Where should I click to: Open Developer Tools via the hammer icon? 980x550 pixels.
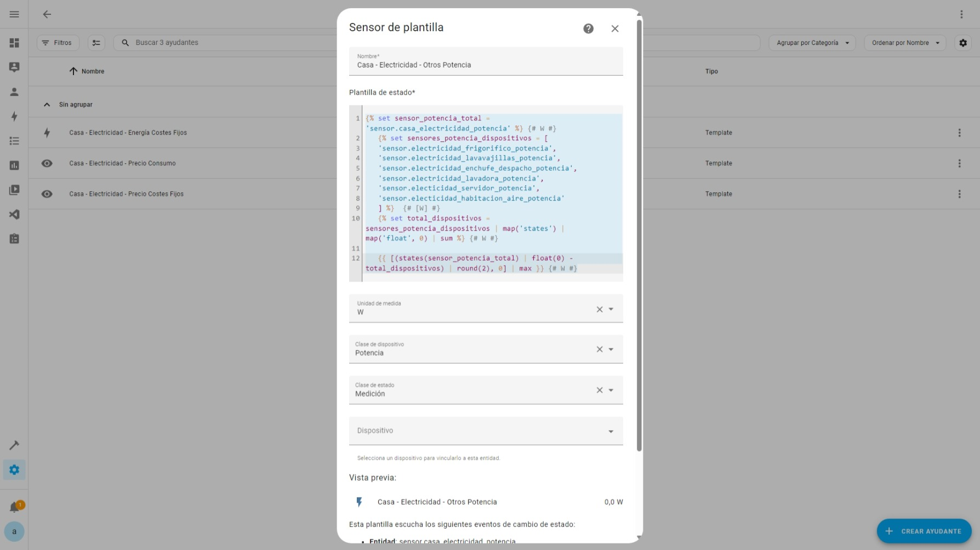14,445
